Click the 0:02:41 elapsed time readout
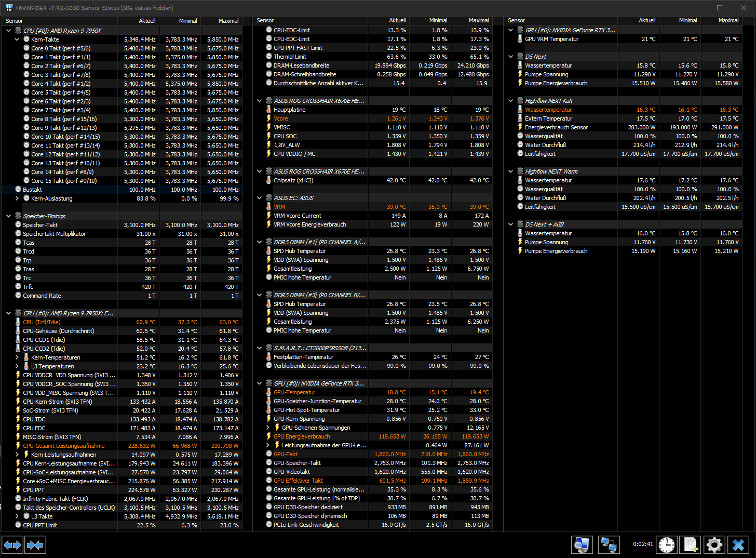Image resolution: width=756 pixels, height=558 pixels. tap(643, 544)
